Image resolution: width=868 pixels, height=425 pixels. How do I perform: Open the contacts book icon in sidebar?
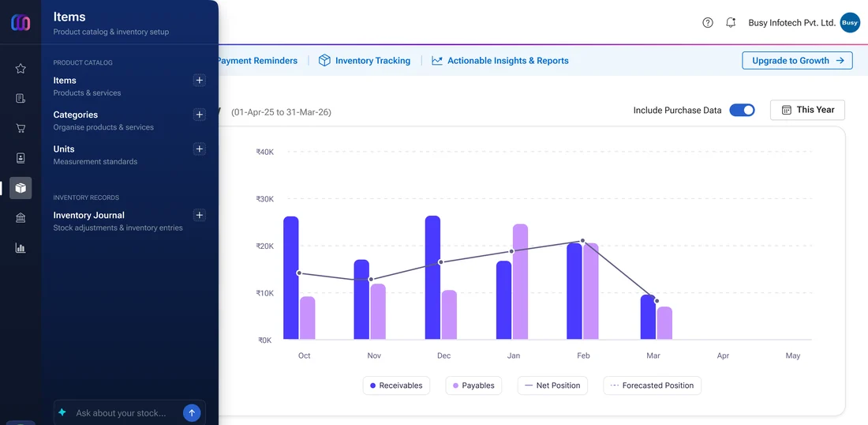pyautogui.click(x=21, y=159)
